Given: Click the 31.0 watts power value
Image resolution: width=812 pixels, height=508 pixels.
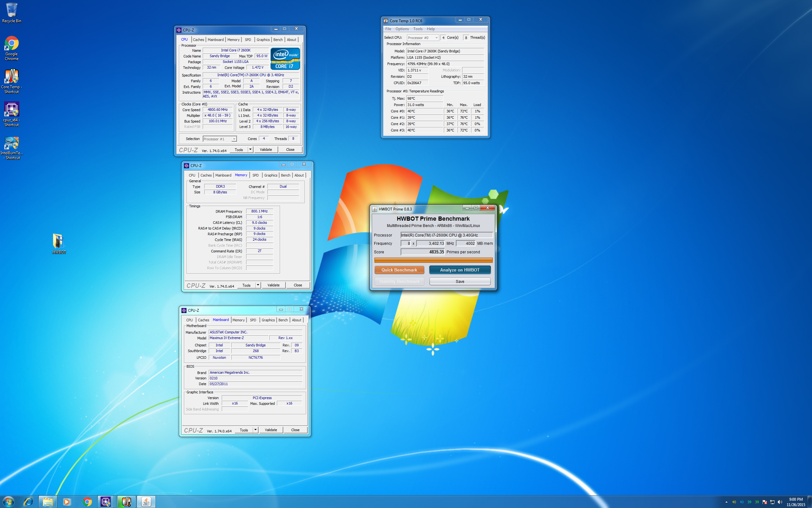Looking at the screenshot, I should [x=425, y=105].
